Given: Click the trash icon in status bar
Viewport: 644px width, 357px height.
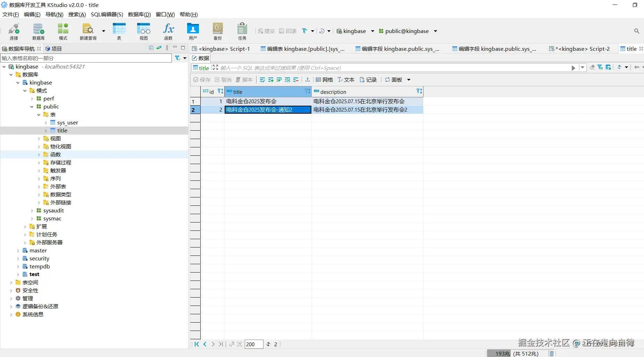Looking at the screenshot, I should (x=551, y=354).
